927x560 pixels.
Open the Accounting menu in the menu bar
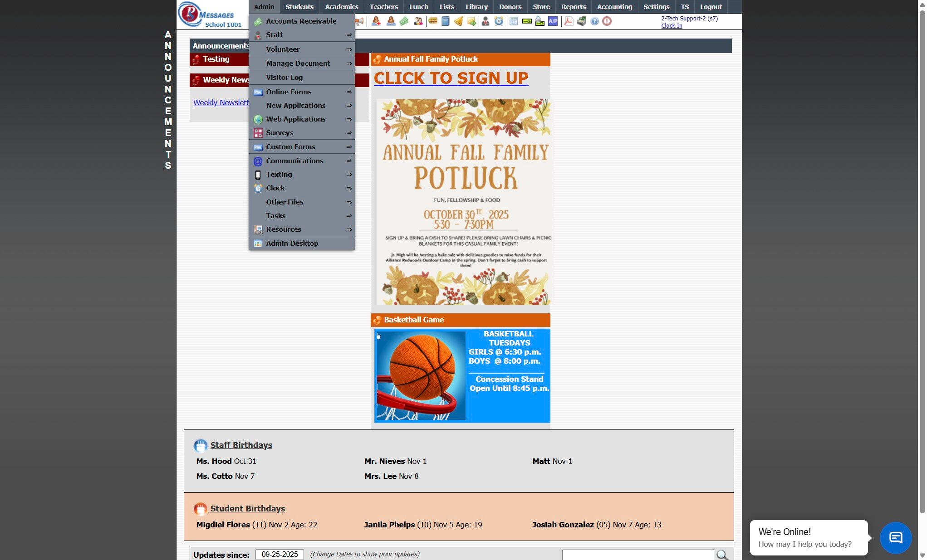614,7
